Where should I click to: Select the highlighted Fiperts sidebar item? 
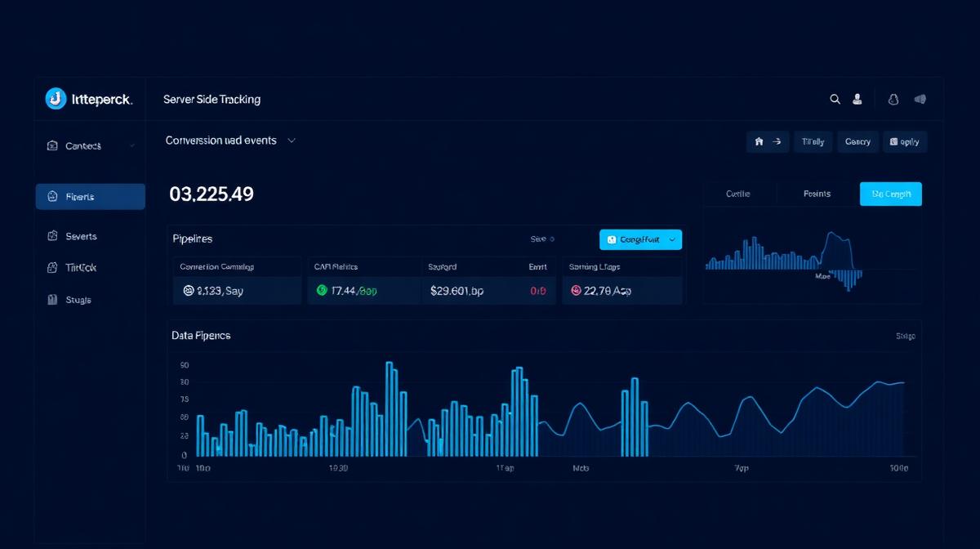(90, 197)
